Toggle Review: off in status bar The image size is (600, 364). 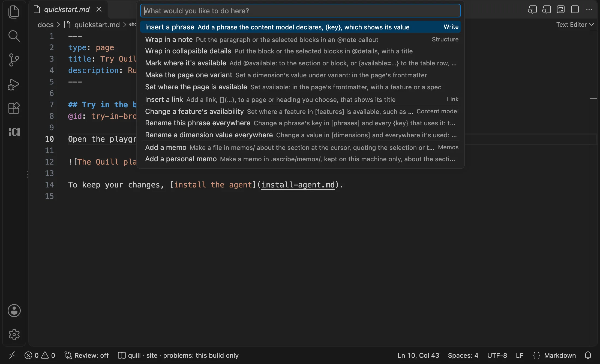(86, 355)
